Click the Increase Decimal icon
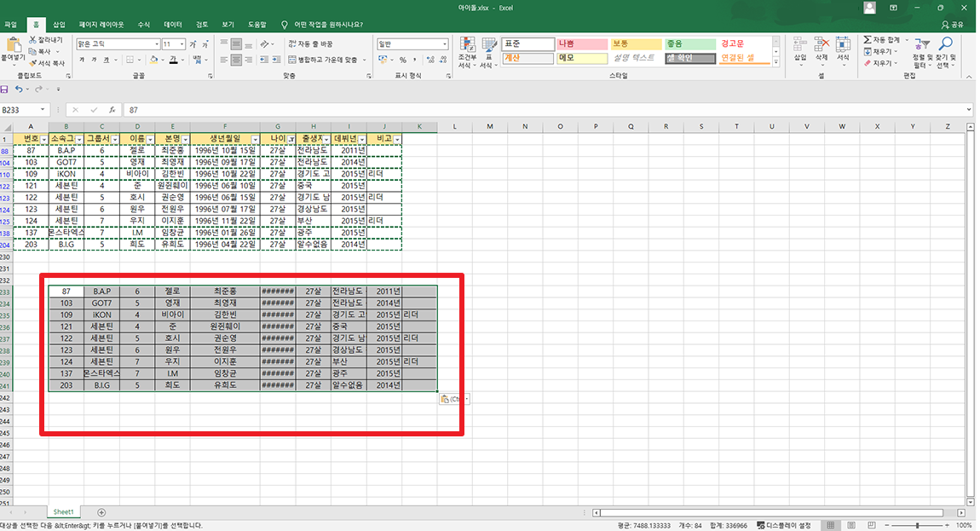980x531 pixels. pyautogui.click(x=430, y=60)
